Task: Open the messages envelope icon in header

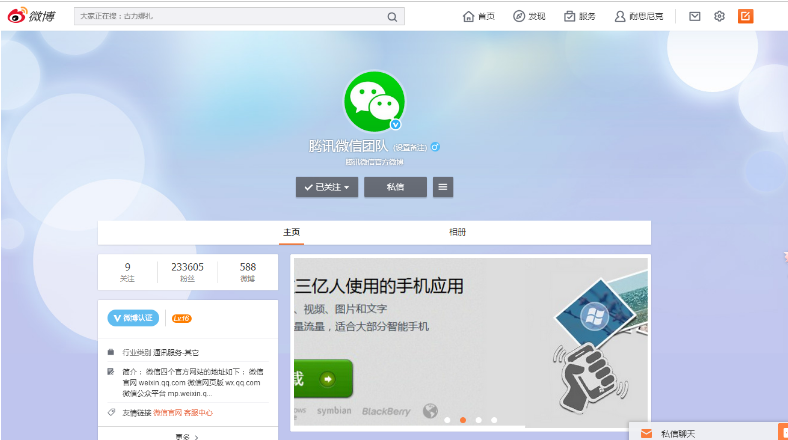Action: 695,16
